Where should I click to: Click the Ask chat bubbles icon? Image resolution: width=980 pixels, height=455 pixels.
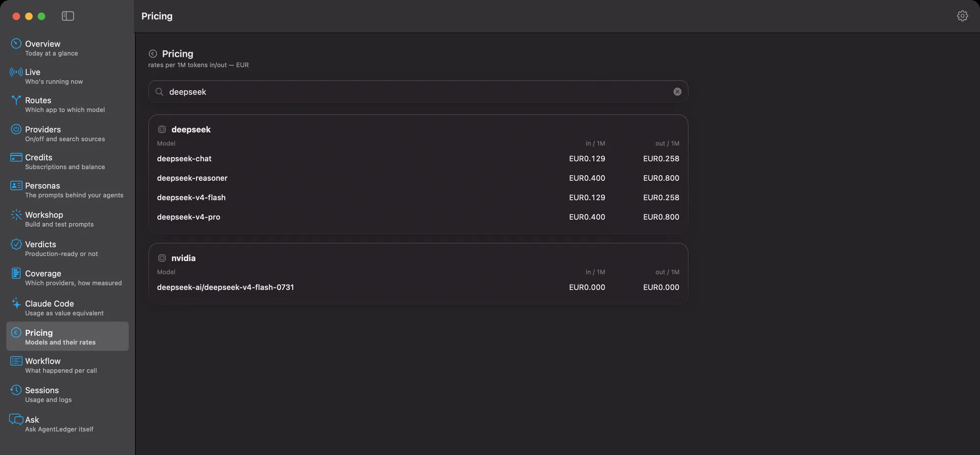[16, 420]
